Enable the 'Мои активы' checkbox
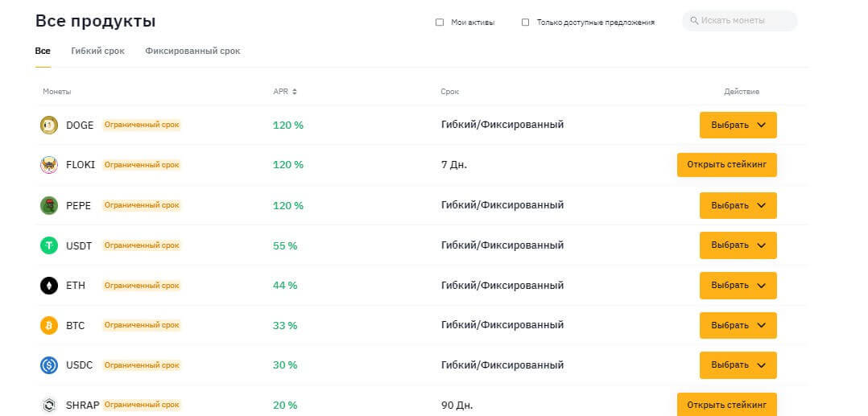This screenshot has height=416, width=868. (440, 23)
